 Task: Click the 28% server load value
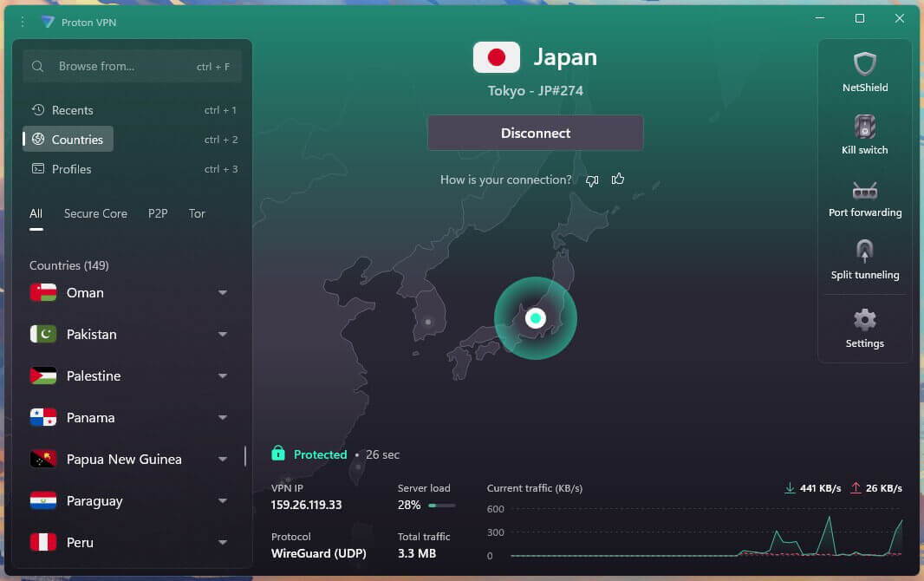[409, 505]
